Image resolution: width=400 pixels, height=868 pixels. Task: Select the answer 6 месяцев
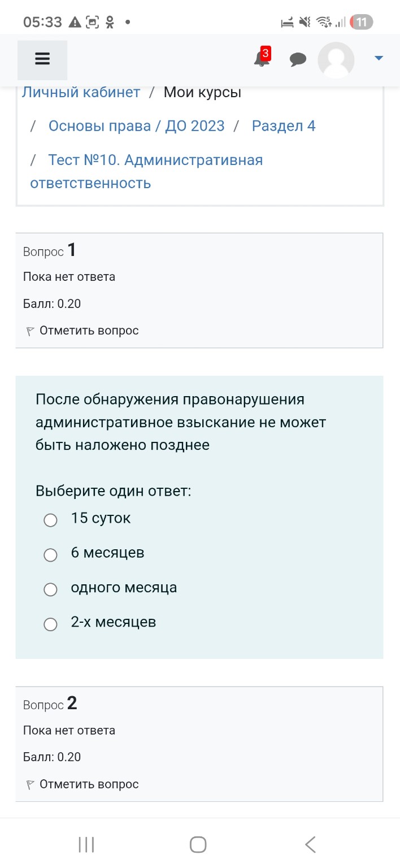tap(50, 555)
